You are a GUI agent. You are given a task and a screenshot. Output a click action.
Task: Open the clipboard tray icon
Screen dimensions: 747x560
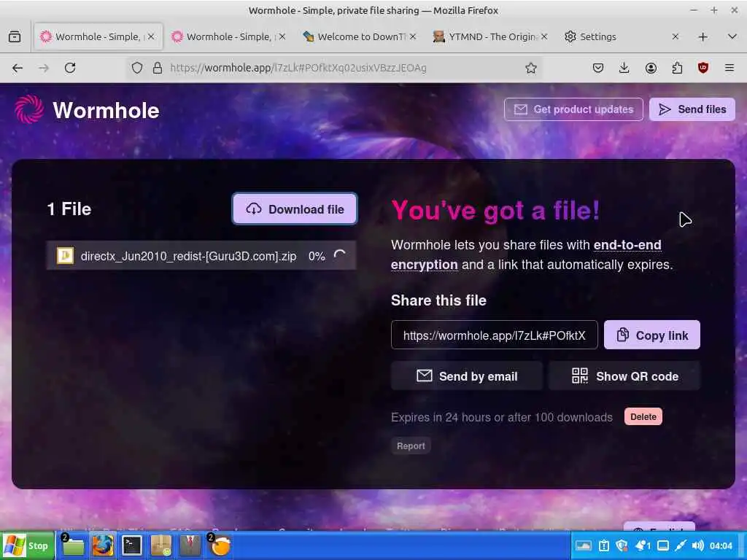pos(603,545)
